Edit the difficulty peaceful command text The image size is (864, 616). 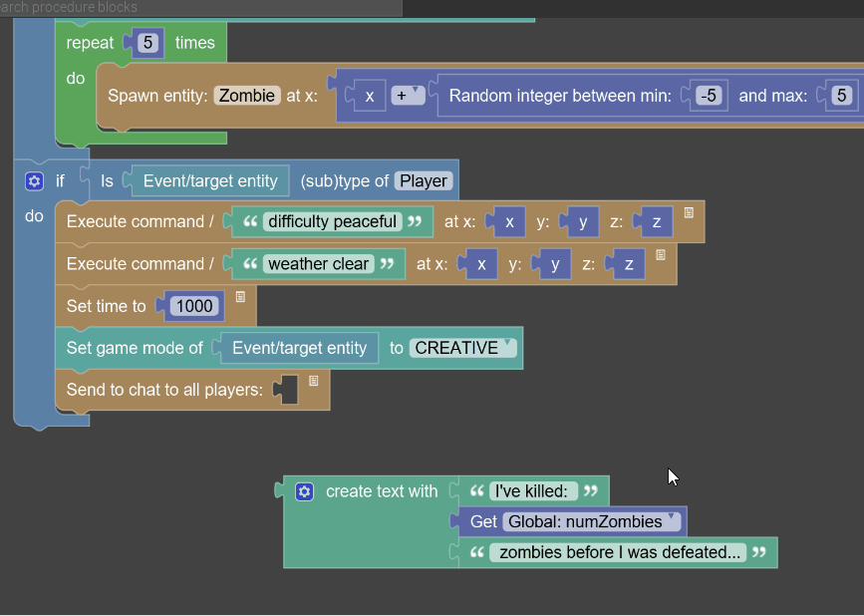coord(333,221)
